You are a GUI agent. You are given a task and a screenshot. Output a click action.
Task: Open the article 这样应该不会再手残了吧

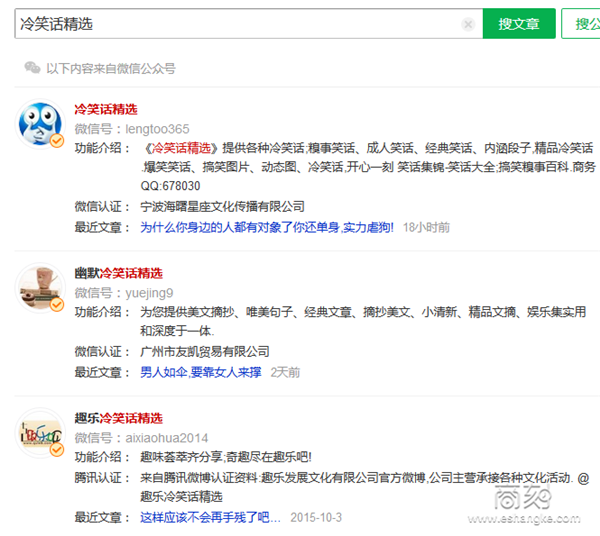click(x=210, y=517)
